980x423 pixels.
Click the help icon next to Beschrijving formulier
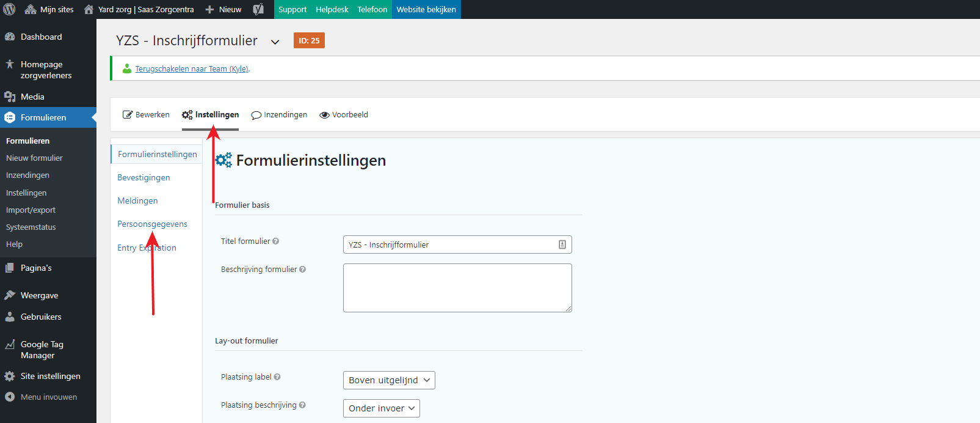[302, 270]
